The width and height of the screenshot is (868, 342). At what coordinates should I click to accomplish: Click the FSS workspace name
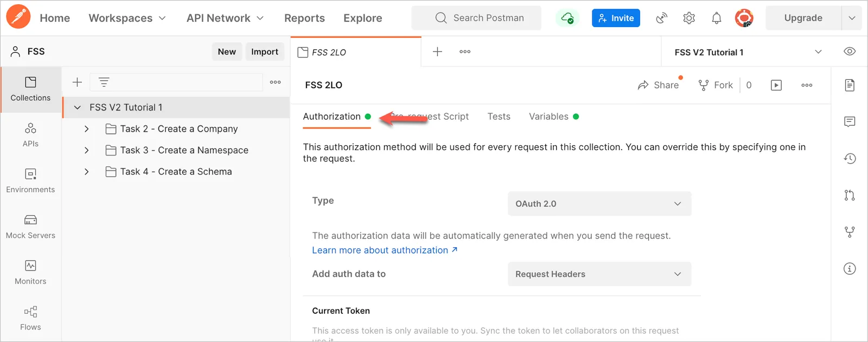pyautogui.click(x=36, y=51)
